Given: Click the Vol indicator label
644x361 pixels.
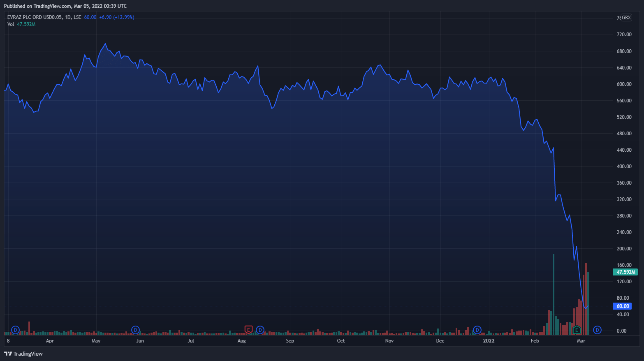Looking at the screenshot, I should (11, 24).
